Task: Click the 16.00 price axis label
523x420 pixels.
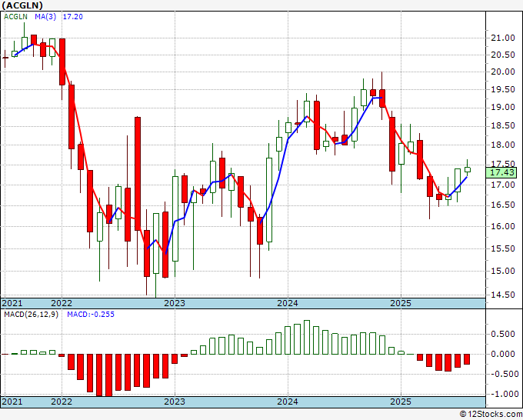Action: tap(503, 226)
